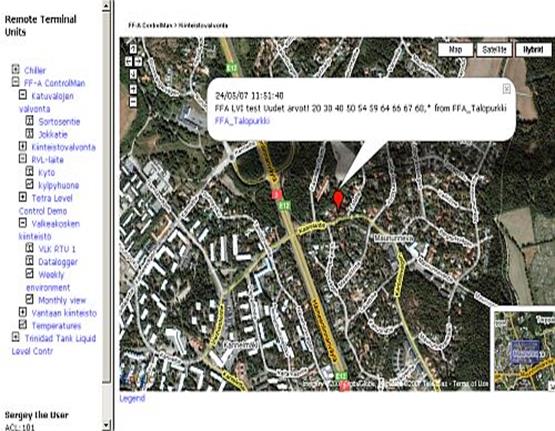Open the VLK RTU 1 link
Viewport: 555px width, 431px height.
[57, 249]
